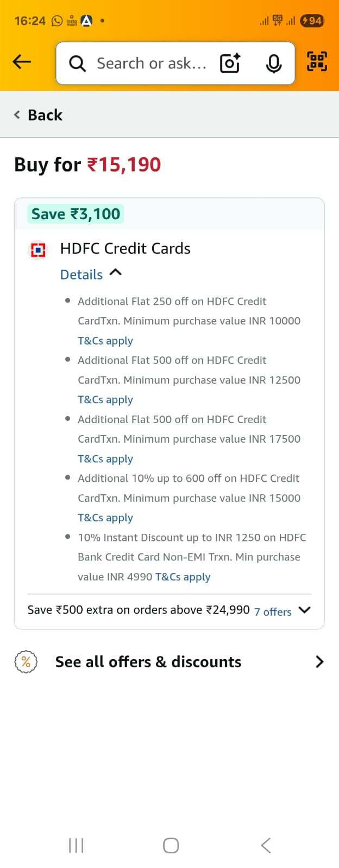Open T&Cs for 10% Instant Discount offer
Viewport: 339px width, 868px height.
point(183,577)
